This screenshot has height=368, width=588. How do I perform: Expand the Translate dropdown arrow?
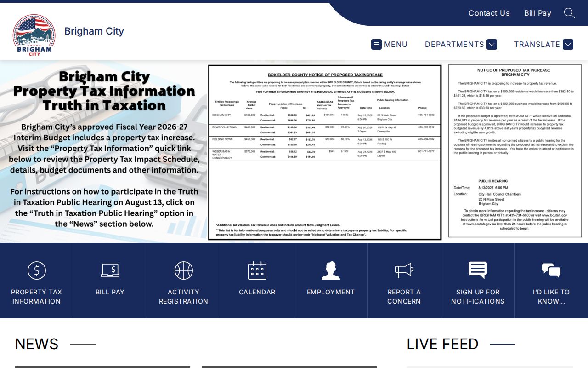(x=568, y=44)
